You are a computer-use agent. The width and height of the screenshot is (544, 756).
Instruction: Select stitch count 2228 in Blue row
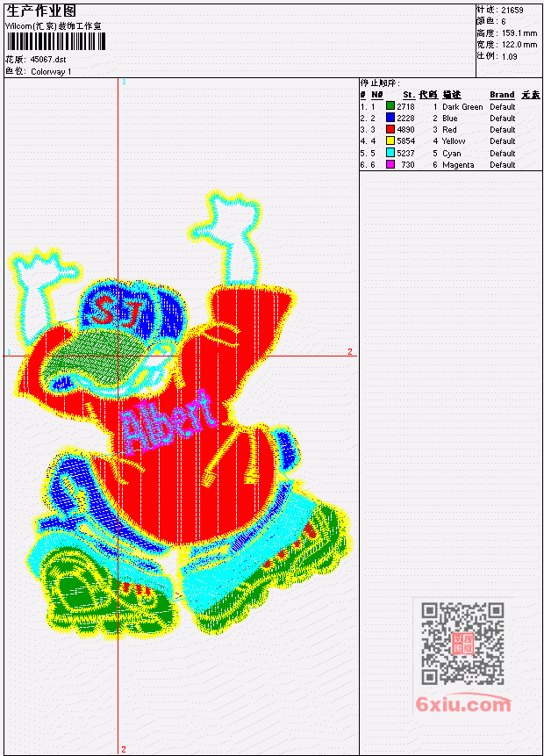click(405, 119)
